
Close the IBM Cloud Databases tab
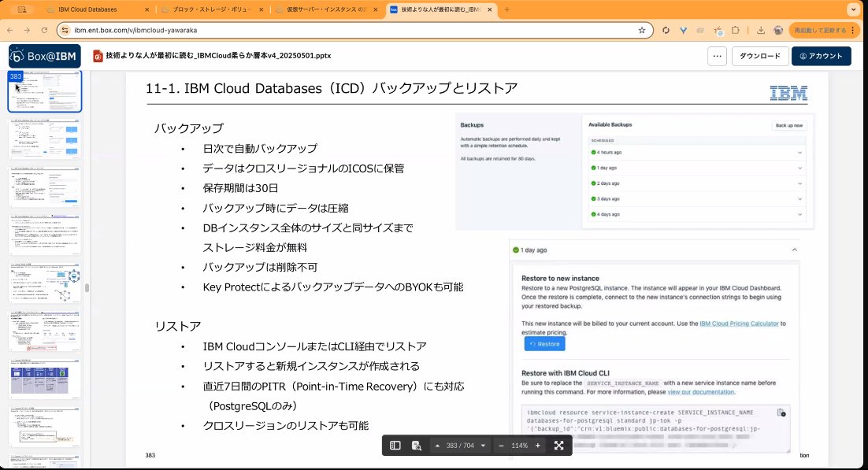click(147, 9)
